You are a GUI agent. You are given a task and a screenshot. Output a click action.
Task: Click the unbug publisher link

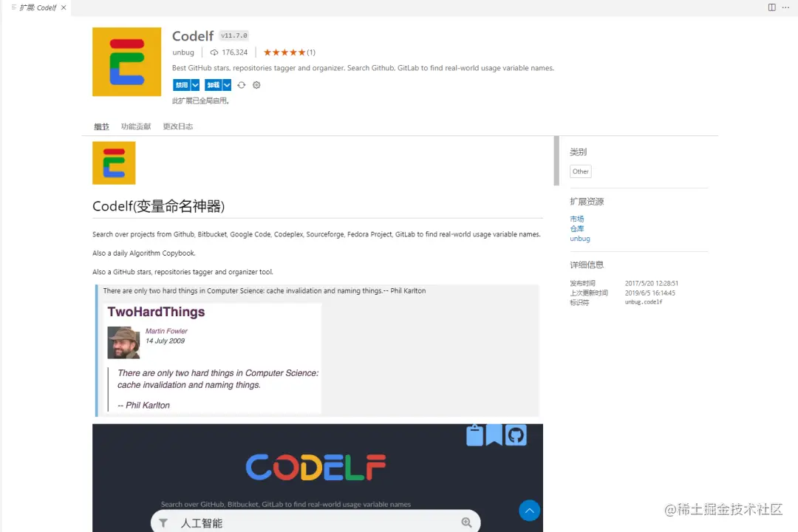click(183, 52)
